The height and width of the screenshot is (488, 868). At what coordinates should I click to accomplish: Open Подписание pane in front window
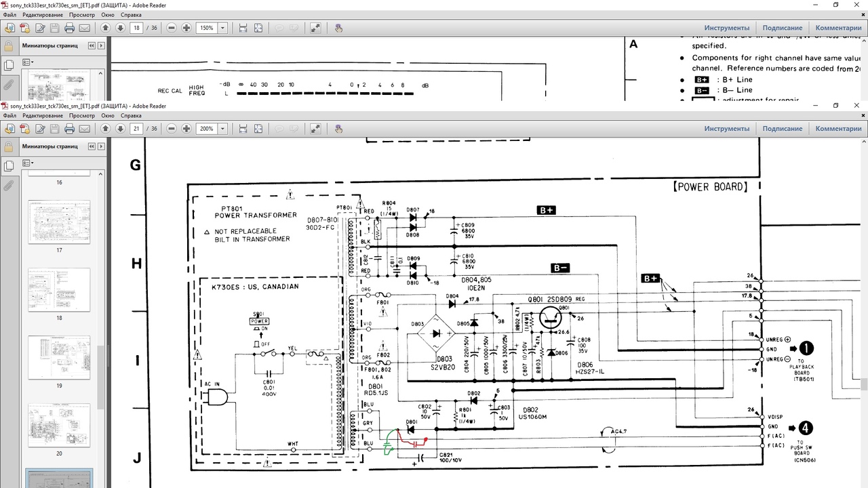coord(783,128)
